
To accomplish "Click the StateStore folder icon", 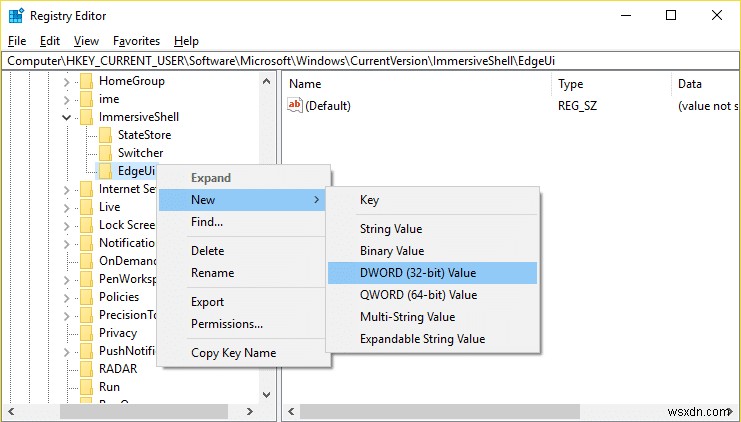I will (105, 135).
